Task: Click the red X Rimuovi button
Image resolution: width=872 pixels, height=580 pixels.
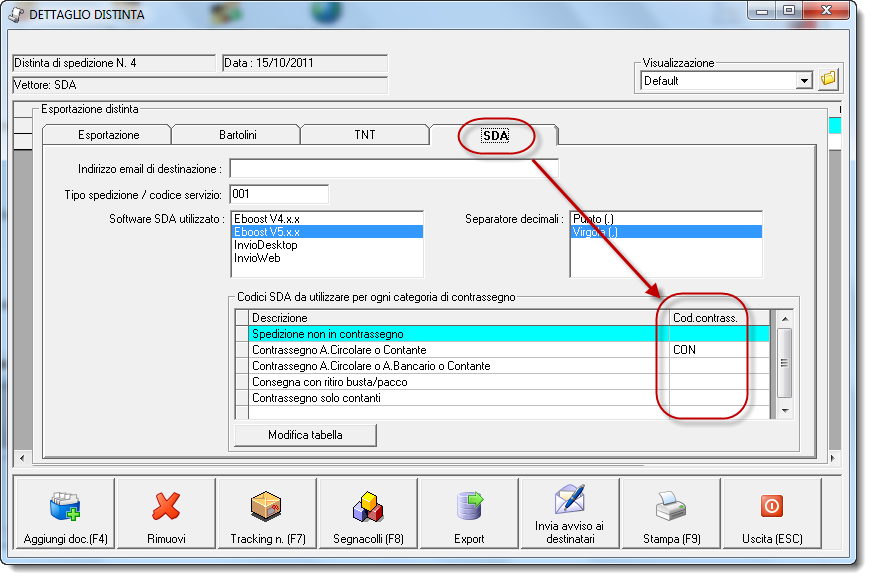Action: pyautogui.click(x=166, y=513)
